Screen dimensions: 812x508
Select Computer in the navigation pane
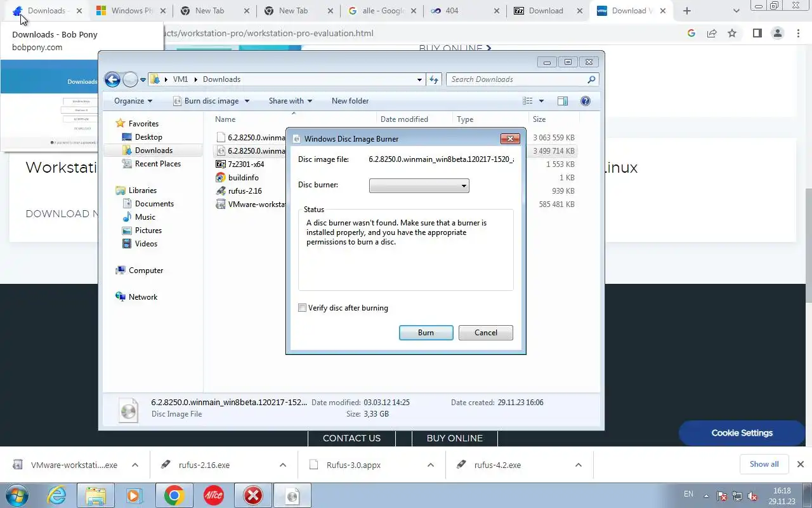(x=146, y=271)
